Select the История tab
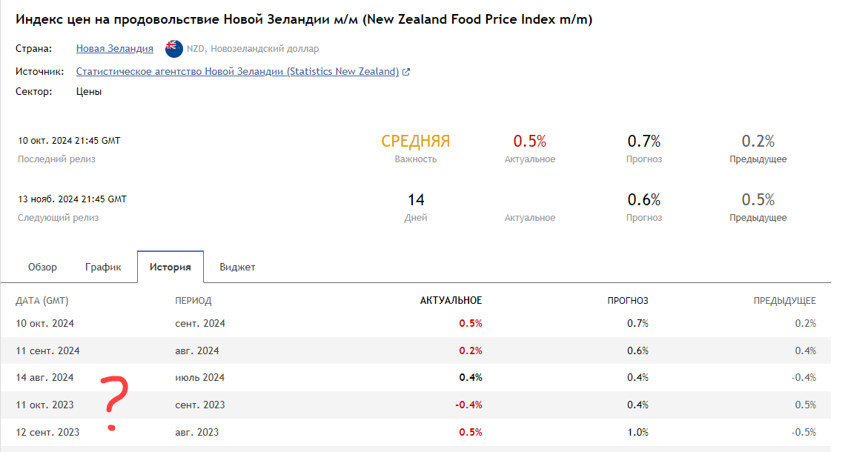Viewport: 868px width, 452px height. (170, 267)
